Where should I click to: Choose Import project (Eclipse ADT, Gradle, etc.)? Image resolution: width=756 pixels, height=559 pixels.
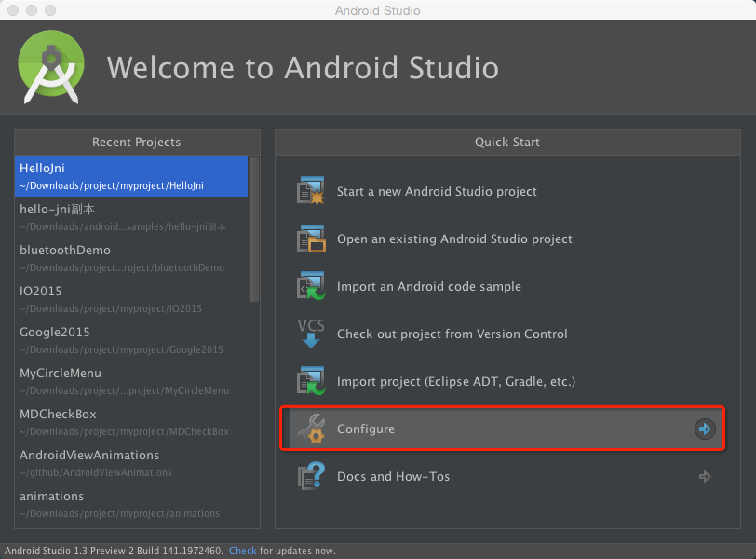point(456,381)
